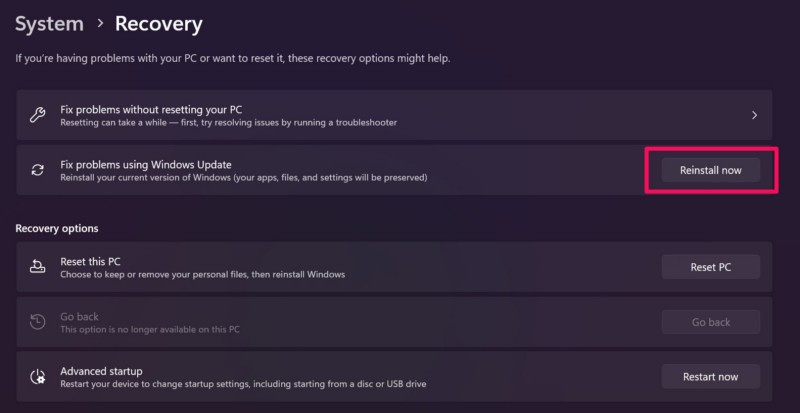
Task: Hit the Restart now button
Action: [711, 376]
